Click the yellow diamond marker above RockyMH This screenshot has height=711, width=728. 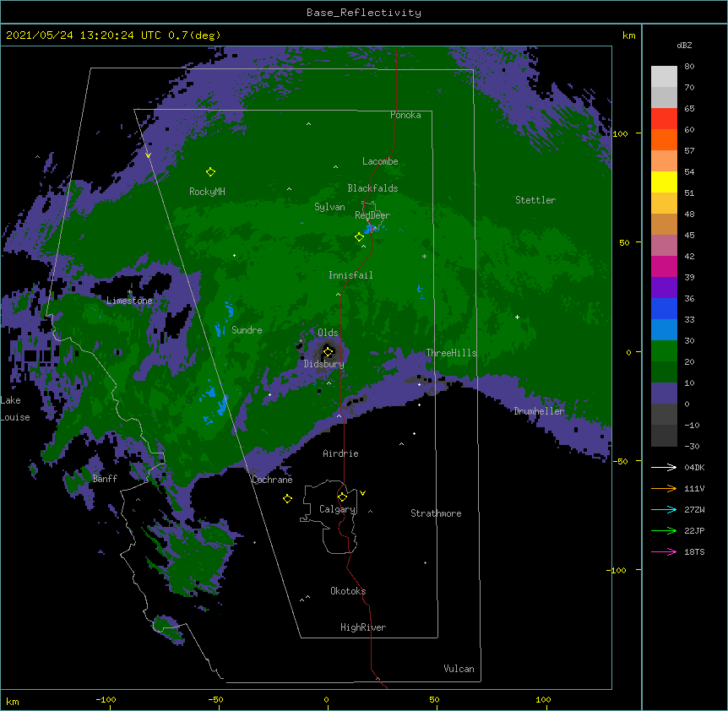pyautogui.click(x=210, y=172)
